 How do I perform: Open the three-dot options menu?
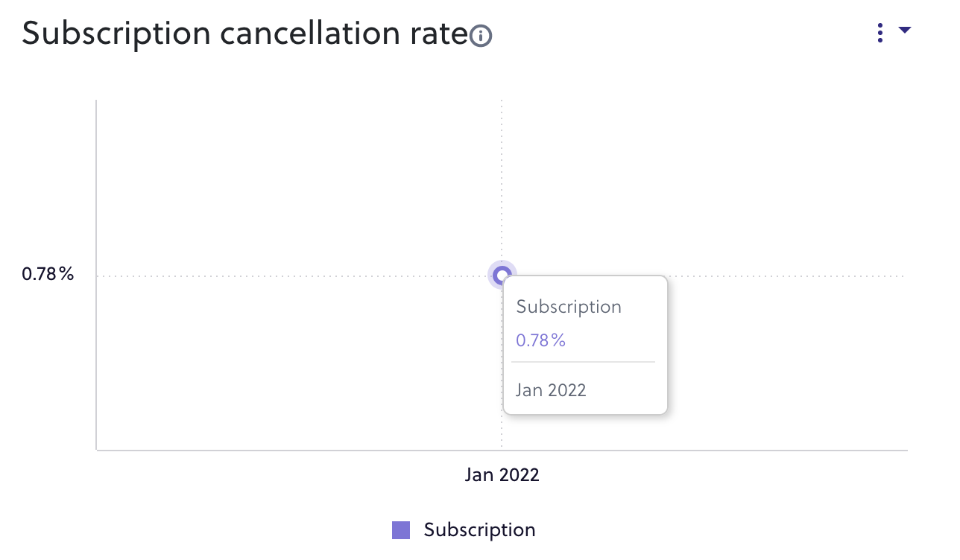pyautogui.click(x=880, y=33)
